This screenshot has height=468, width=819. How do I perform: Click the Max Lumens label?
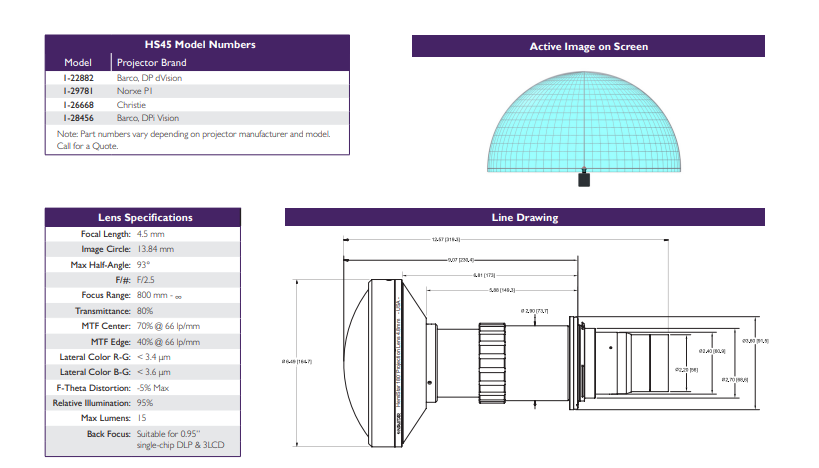click(106, 418)
